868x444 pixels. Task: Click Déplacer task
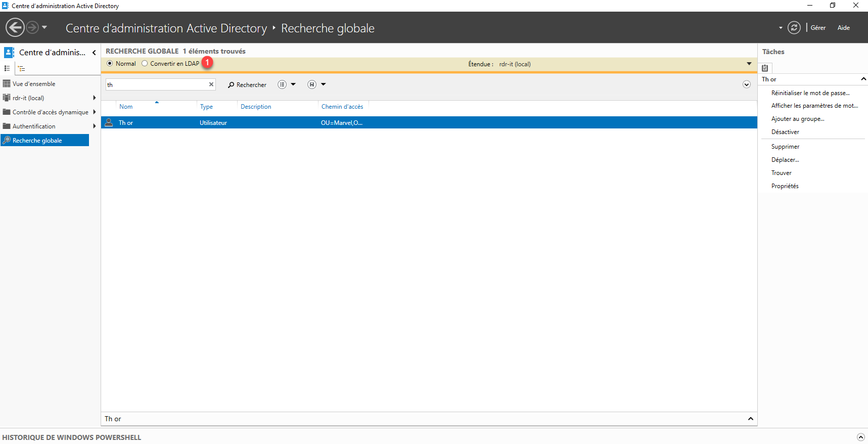click(x=785, y=160)
